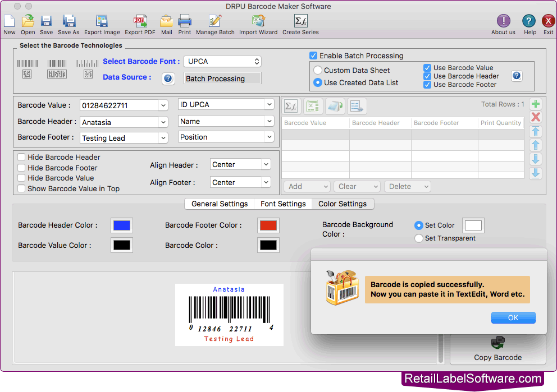Click the move row to bottom arrow icon

[x=536, y=173]
